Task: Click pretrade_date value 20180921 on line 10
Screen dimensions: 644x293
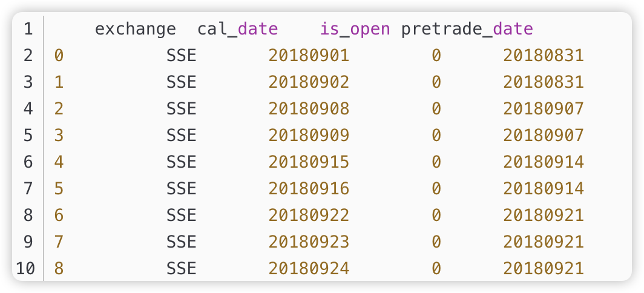Action: tap(544, 269)
